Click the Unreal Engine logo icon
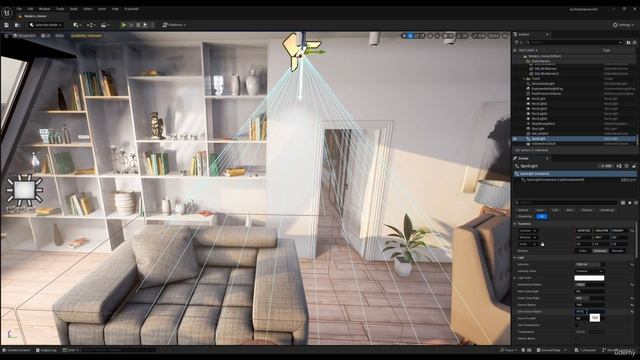The width and height of the screenshot is (640, 360). pyautogui.click(x=7, y=13)
